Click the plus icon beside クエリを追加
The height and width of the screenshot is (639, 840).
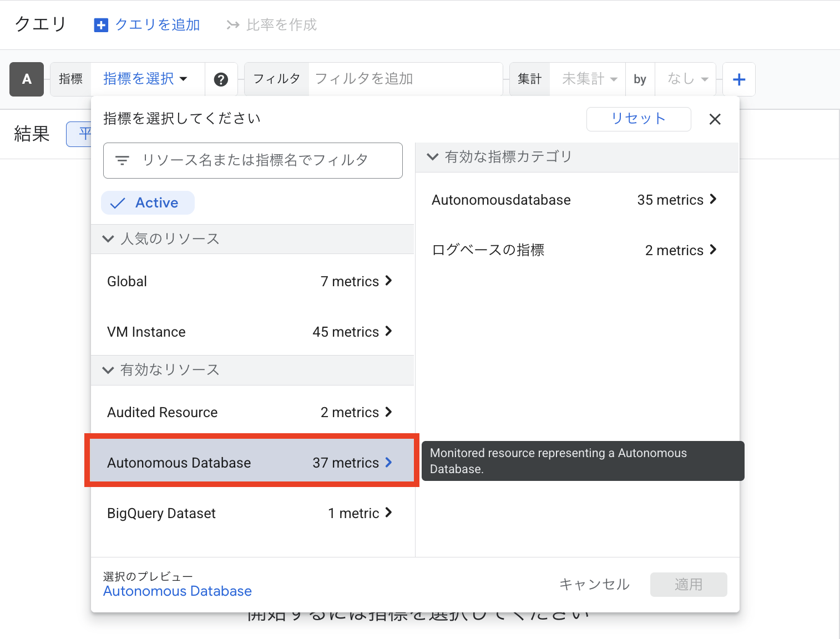tap(101, 24)
